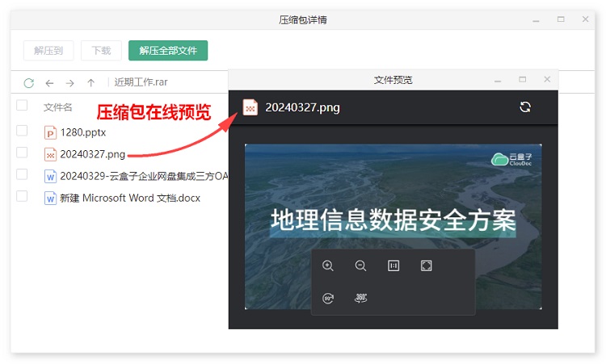Click the 解压到 button
Viewport: 606px width, 364px height.
[x=48, y=51]
